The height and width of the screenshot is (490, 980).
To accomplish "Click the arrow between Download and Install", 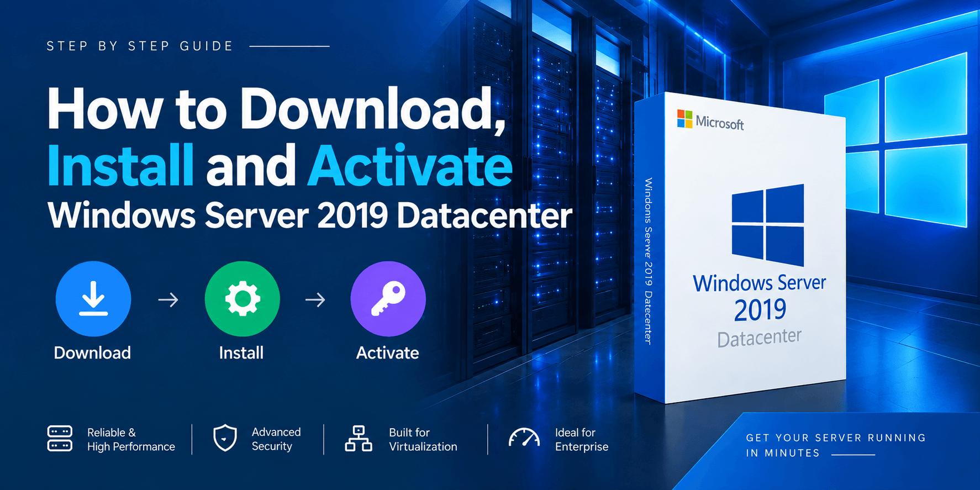I will tap(168, 300).
